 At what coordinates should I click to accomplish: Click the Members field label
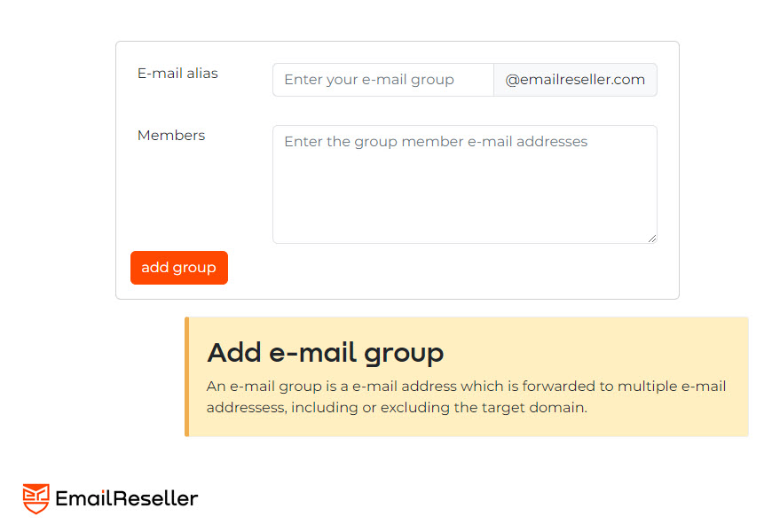171,136
